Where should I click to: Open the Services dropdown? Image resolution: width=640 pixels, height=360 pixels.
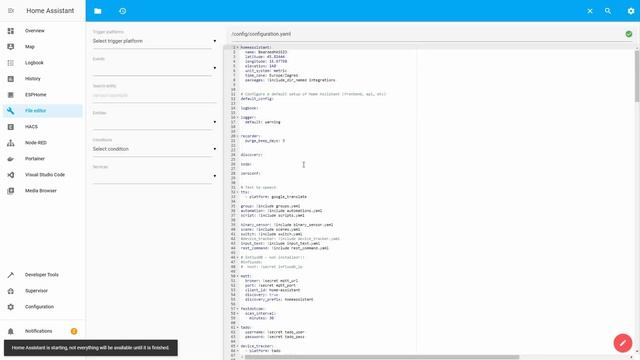point(154,176)
